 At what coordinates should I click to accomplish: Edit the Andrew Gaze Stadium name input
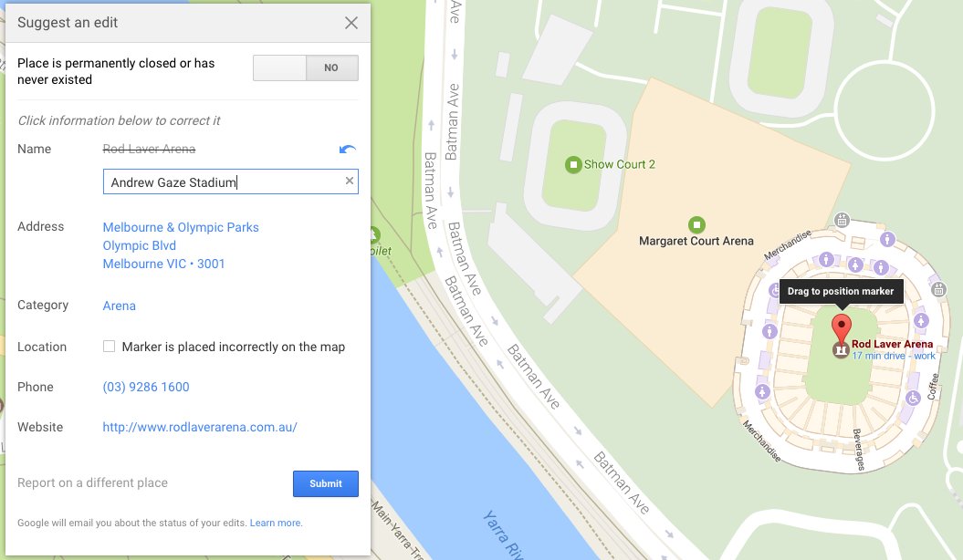click(230, 181)
